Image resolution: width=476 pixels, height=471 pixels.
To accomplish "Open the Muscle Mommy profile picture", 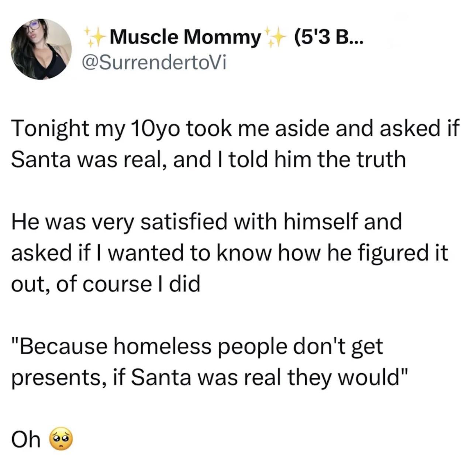I will pyautogui.click(x=41, y=49).
